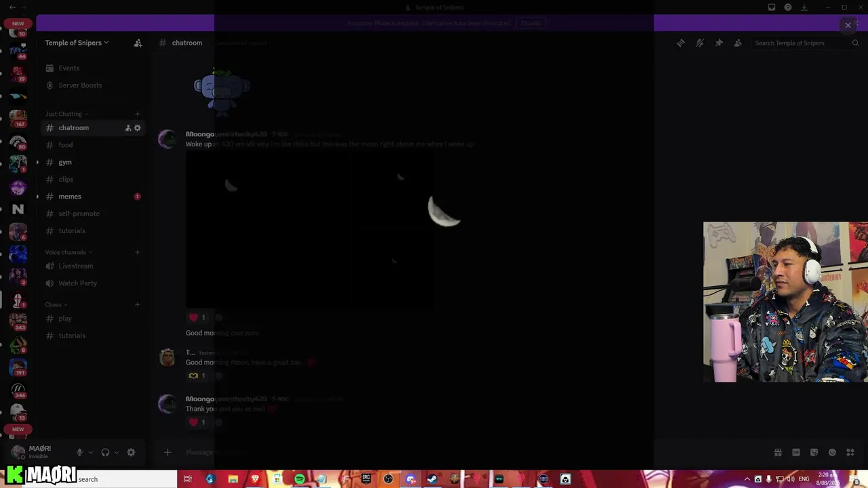Open chatroom channel settings gear
The width and height of the screenshot is (868, 488).
(x=138, y=128)
